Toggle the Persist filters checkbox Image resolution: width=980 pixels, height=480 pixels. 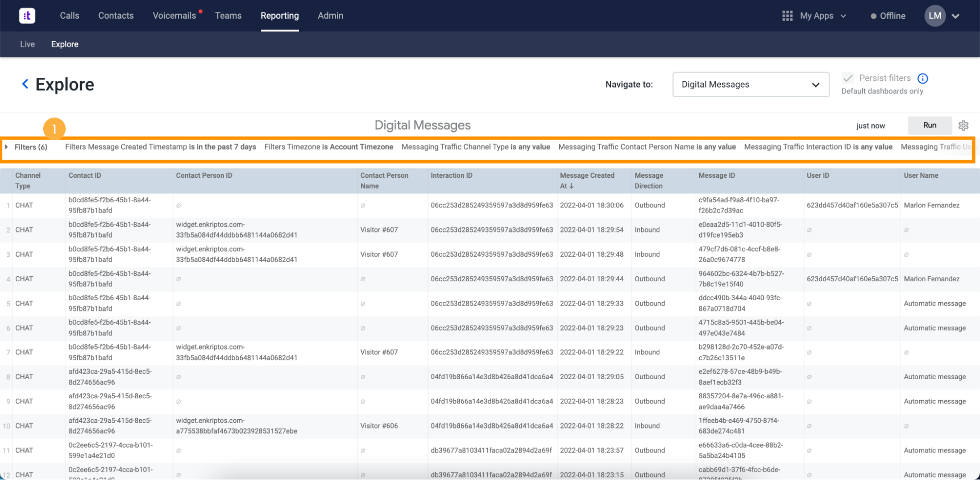click(x=848, y=78)
